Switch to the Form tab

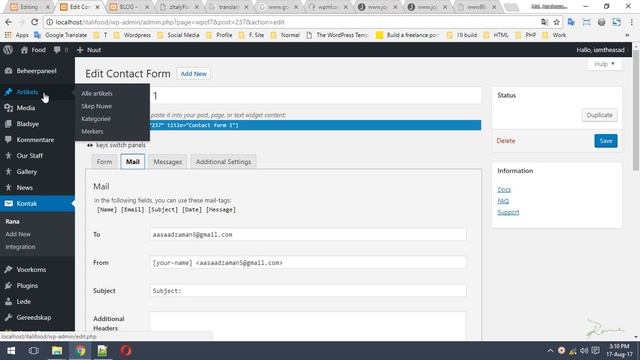point(104,162)
